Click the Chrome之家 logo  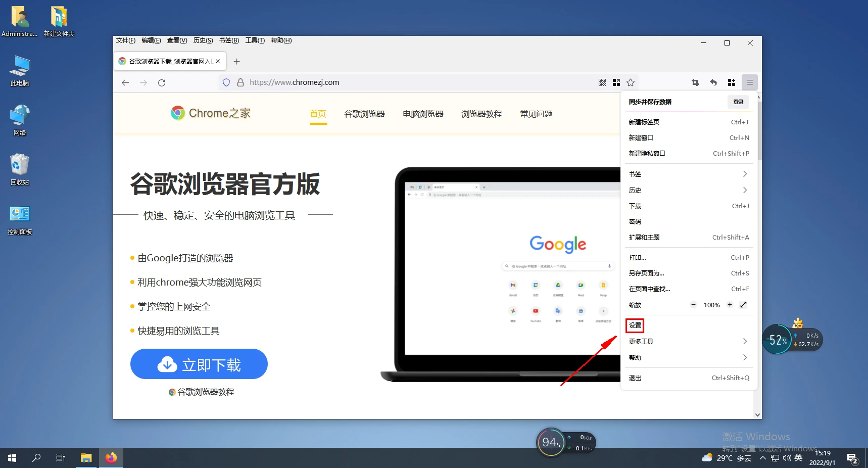tap(211, 113)
